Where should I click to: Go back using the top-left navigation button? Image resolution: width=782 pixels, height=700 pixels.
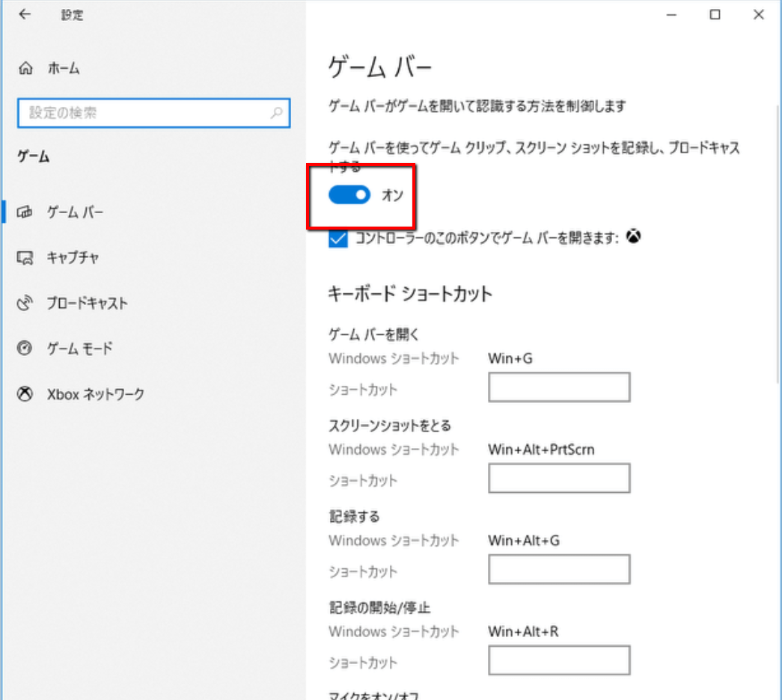click(x=24, y=14)
